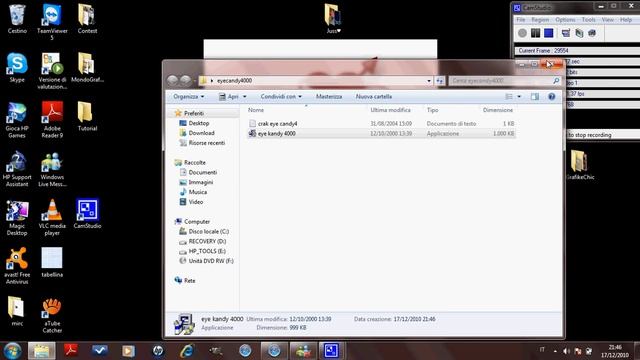Click the Explorer Forward navigation button
The height and width of the screenshot is (360, 640).
(186, 80)
